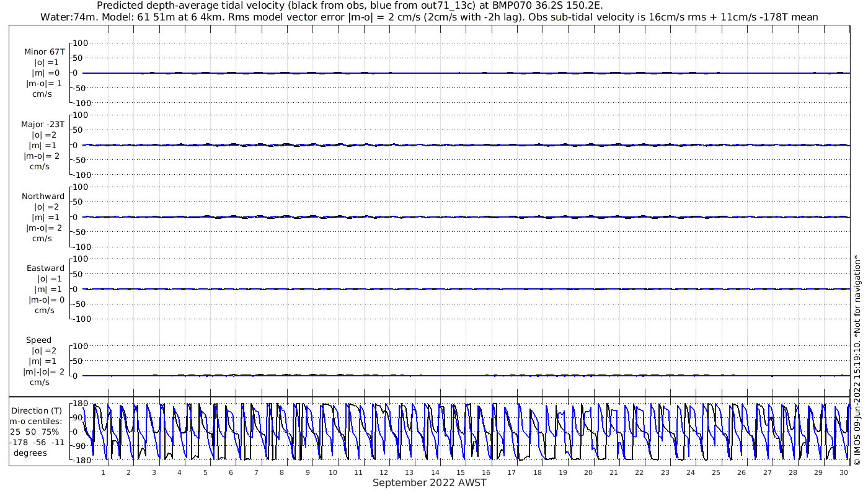Click the 'Major -23T' panel label
Image resolution: width=868 pixels, height=496 pixels.
coord(43,124)
